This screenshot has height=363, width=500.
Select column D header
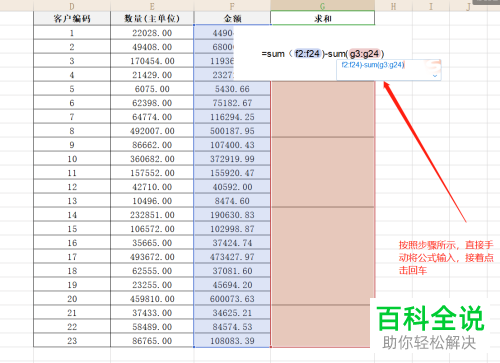pos(72,6)
